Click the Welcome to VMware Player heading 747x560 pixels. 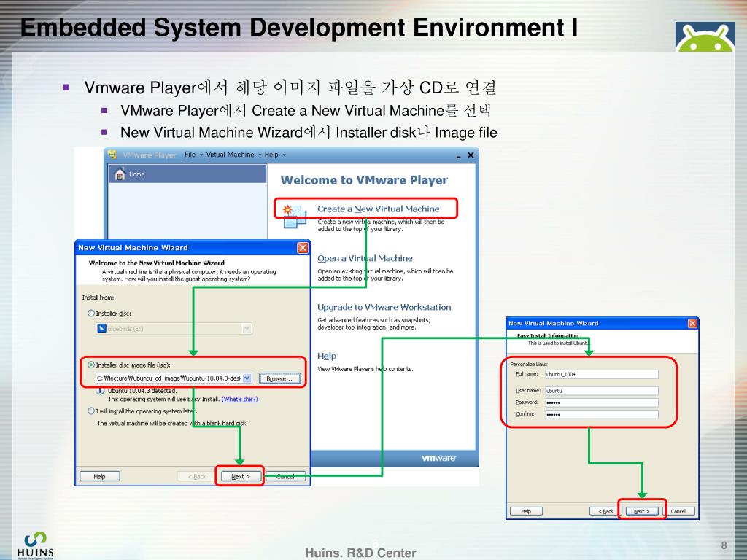[x=364, y=180]
